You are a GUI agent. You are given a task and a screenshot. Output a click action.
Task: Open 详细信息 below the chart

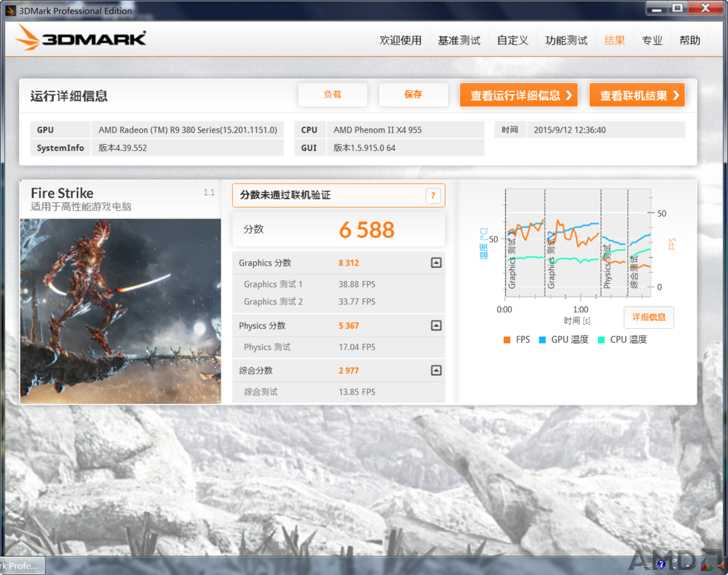(649, 317)
